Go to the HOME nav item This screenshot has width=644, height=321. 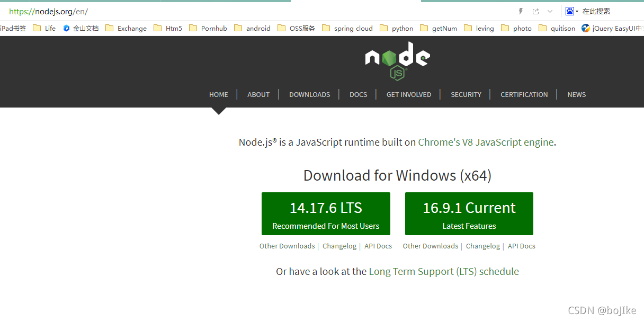[x=219, y=94]
